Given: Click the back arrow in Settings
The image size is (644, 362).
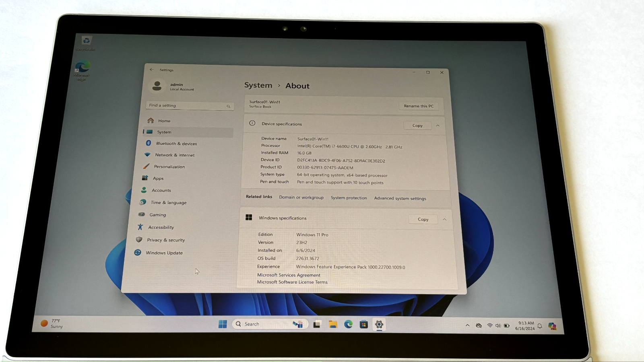Looking at the screenshot, I should [152, 70].
